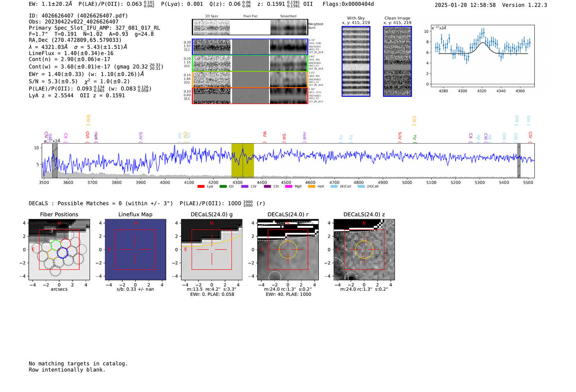
Task: Click the purple CIV legend swatch
Action: [x=245, y=186]
